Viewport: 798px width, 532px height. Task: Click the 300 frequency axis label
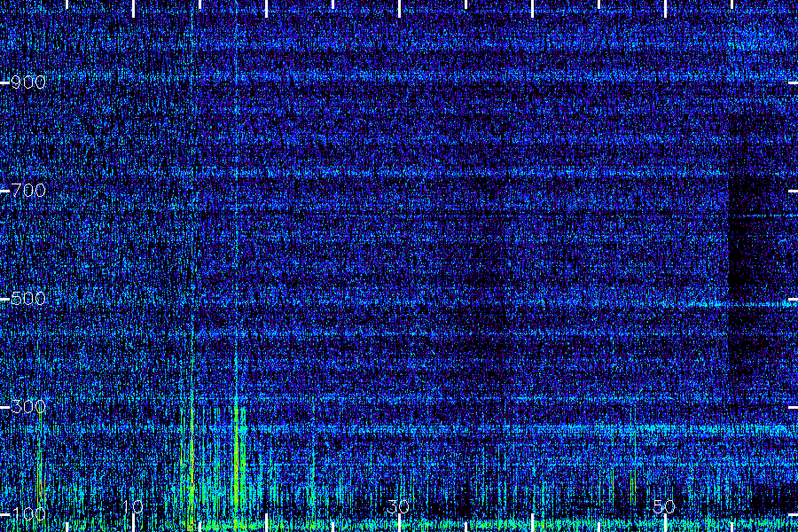[x=28, y=407]
